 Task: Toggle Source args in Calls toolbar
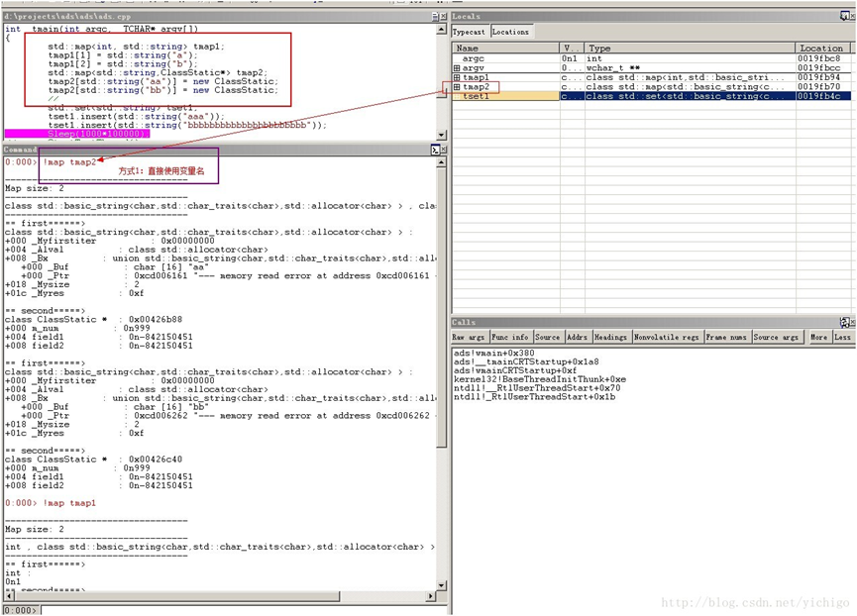(x=776, y=337)
